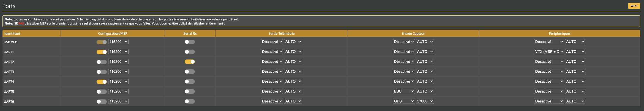Click the Périphériques column header
Viewport: 644px width, 111px height.
(x=559, y=33)
